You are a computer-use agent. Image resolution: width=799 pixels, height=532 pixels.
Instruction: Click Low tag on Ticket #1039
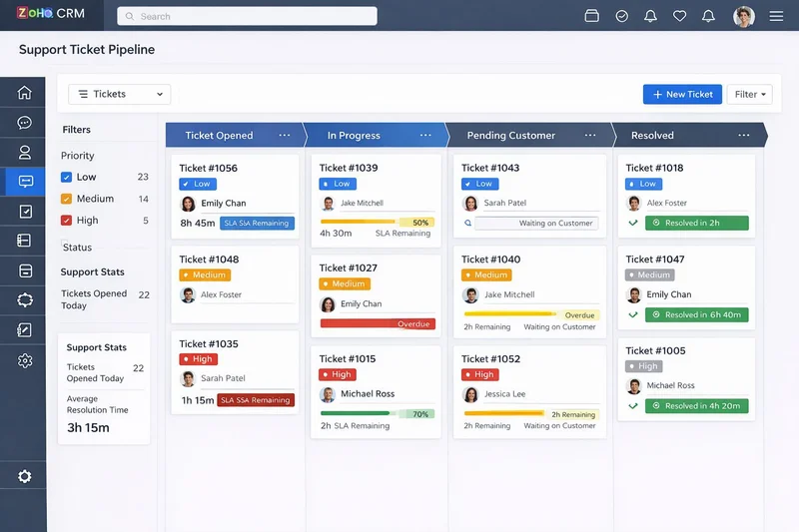(338, 184)
